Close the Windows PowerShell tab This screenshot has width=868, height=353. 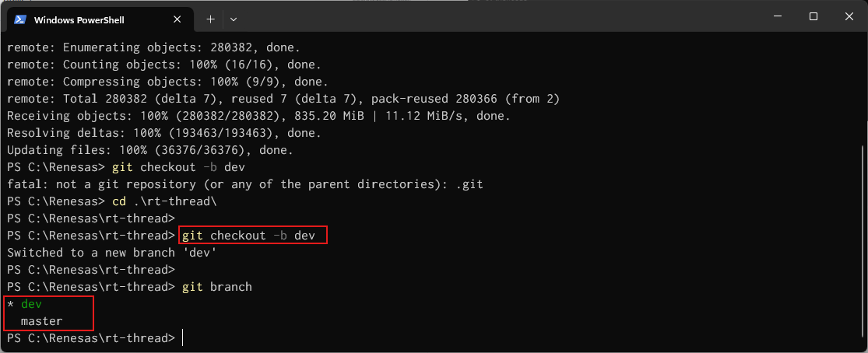180,19
